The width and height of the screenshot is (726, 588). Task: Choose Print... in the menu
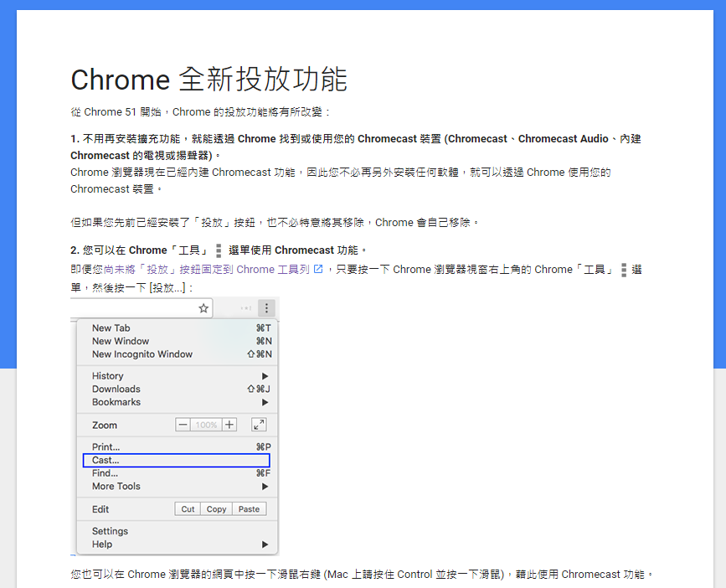point(177,446)
